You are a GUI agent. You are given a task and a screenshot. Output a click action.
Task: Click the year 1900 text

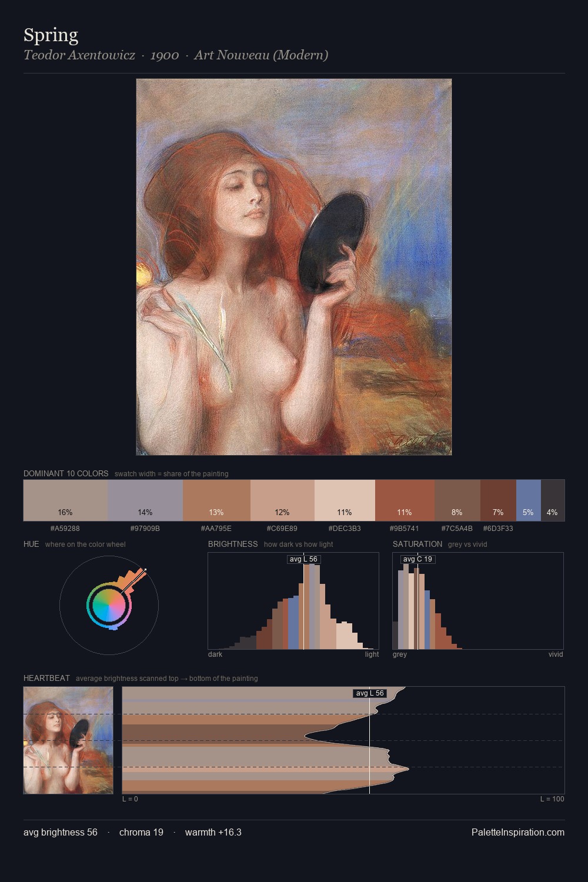click(x=165, y=55)
